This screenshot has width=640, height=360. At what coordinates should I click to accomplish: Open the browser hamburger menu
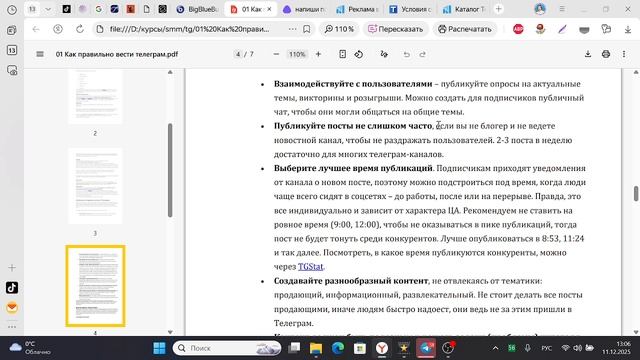point(562,9)
